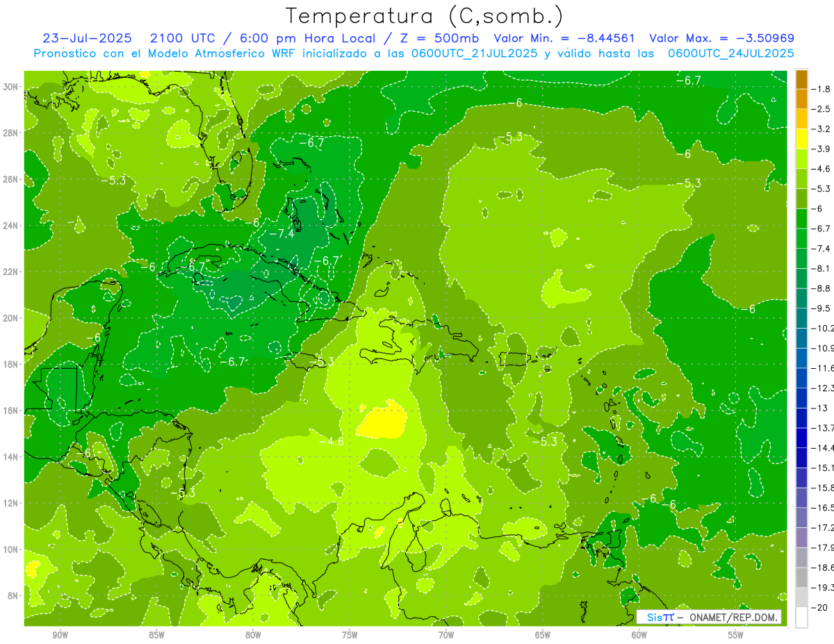Select the orange colorbar segment above -1.8
Viewport: 834px width, 644px height.
pos(801,79)
